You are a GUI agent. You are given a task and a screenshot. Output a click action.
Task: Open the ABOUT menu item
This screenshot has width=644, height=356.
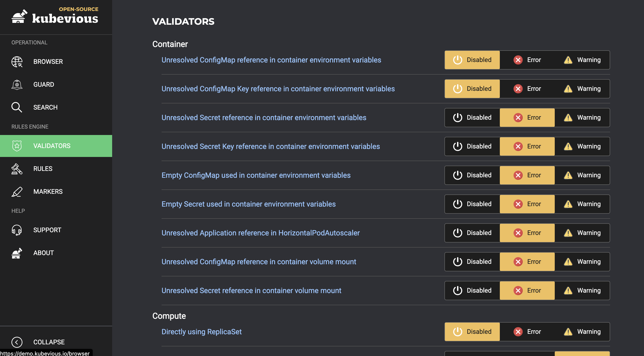(56, 253)
